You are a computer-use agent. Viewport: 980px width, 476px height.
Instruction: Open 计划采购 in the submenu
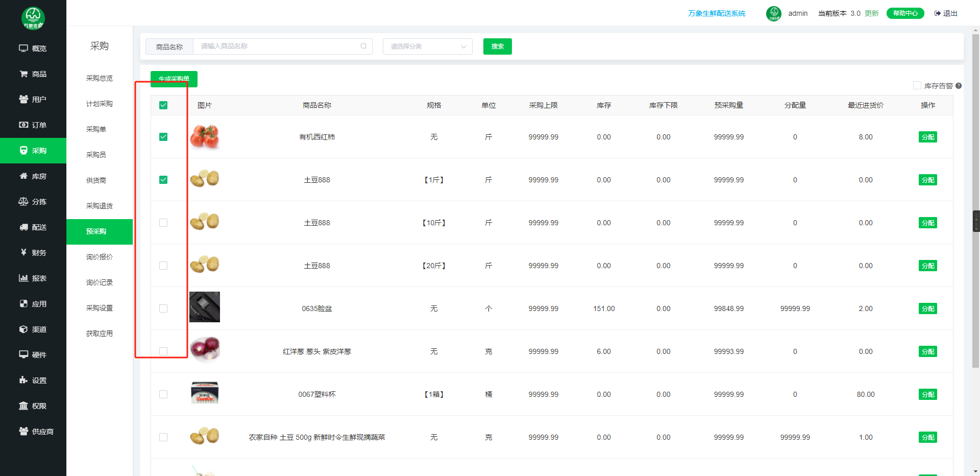coord(100,104)
